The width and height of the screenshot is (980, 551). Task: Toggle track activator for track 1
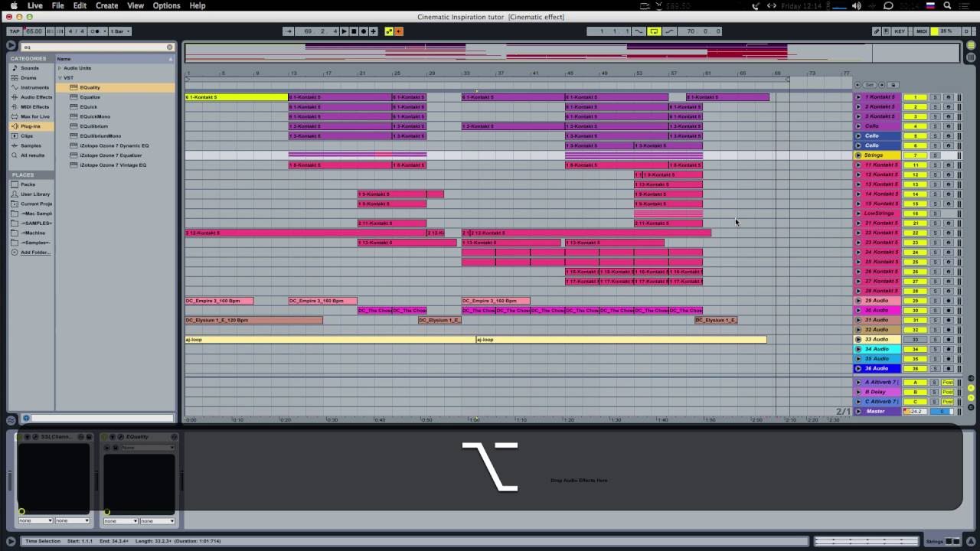[915, 97]
